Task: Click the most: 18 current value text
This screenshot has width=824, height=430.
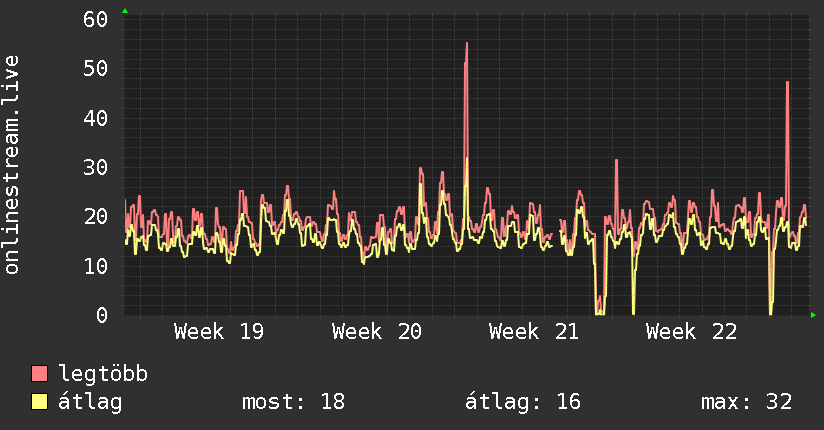Action: [293, 402]
